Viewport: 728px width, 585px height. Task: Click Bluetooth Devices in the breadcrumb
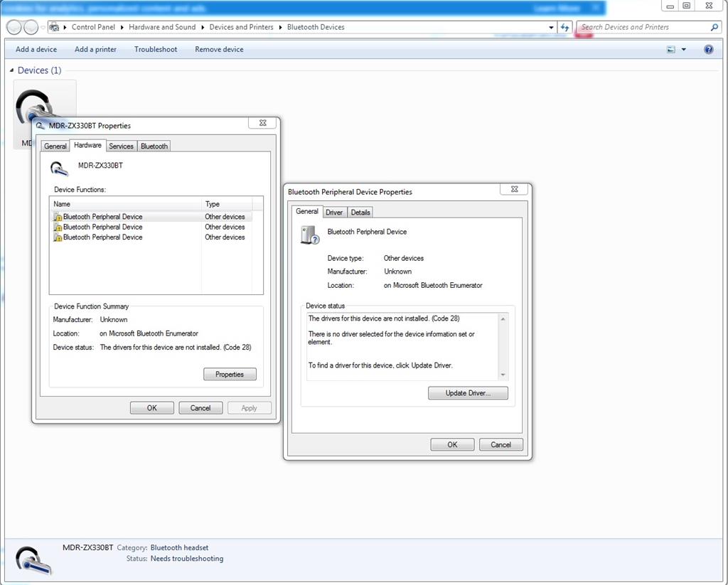pos(316,27)
